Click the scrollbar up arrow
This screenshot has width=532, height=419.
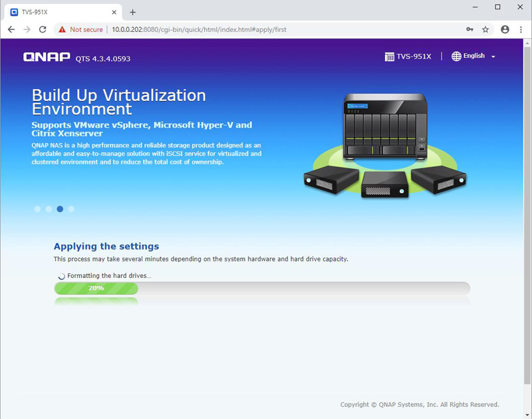click(x=527, y=43)
